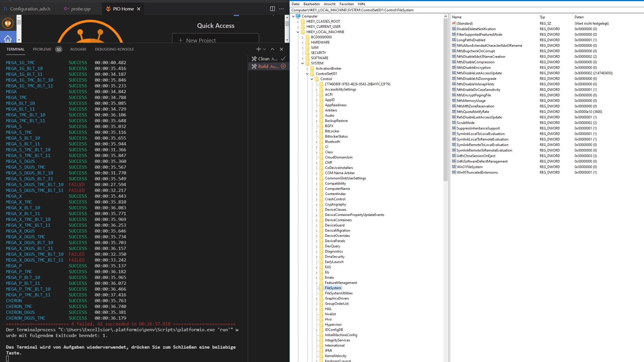Click Computer root node icon in registry
644x362 pixels.
coord(298,16)
